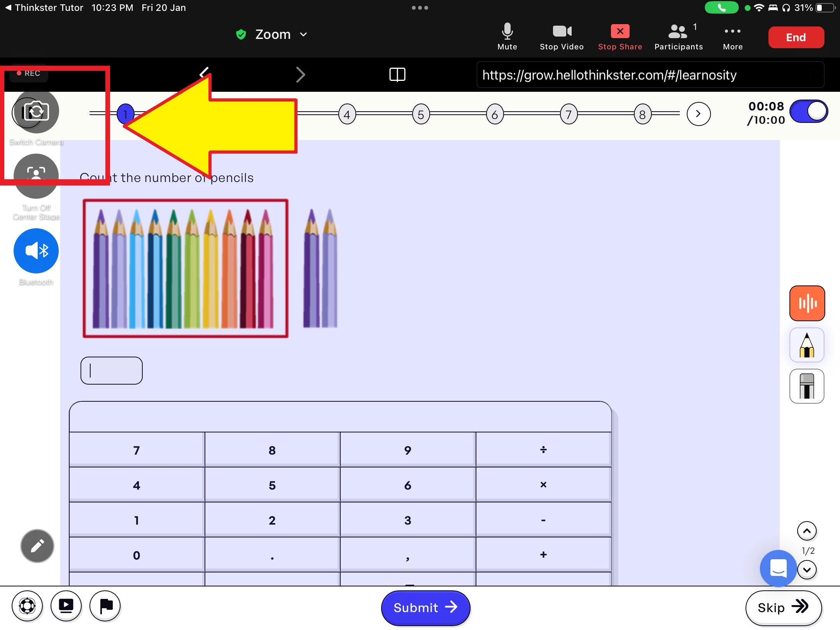Select the pencil drawing tool
The height and width of the screenshot is (630, 840).
(807, 345)
